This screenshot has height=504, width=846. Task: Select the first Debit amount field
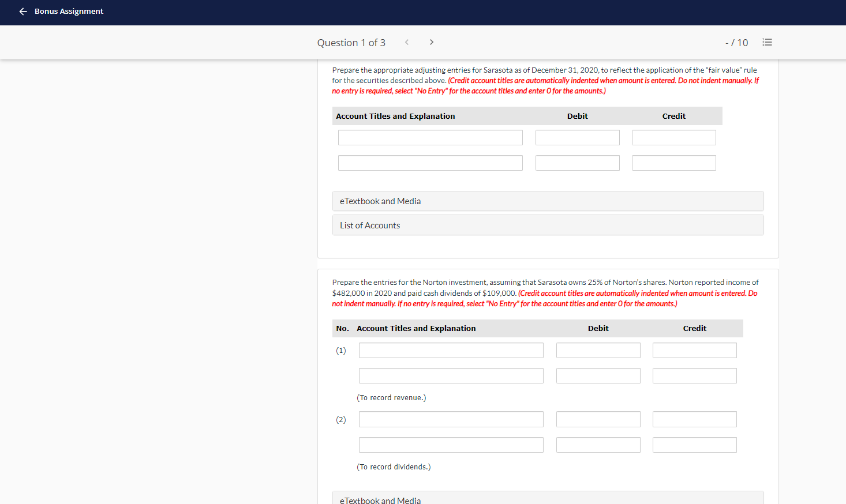[577, 137]
